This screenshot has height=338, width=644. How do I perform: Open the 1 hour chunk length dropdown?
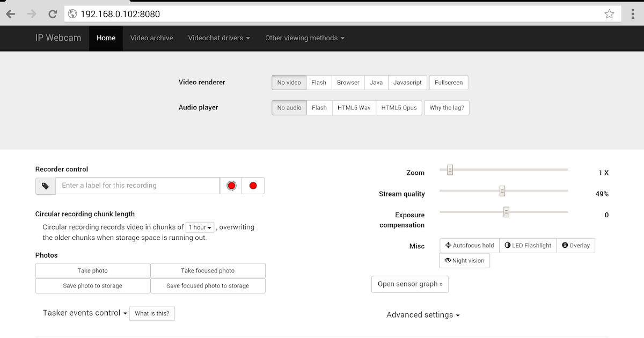coord(200,227)
